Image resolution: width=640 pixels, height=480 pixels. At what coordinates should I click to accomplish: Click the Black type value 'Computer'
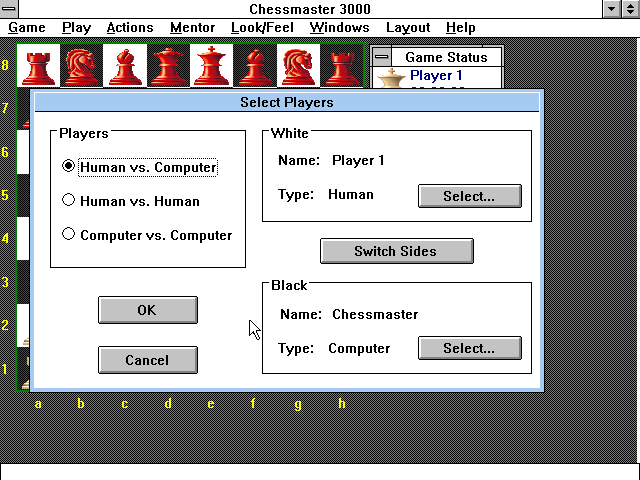359,349
